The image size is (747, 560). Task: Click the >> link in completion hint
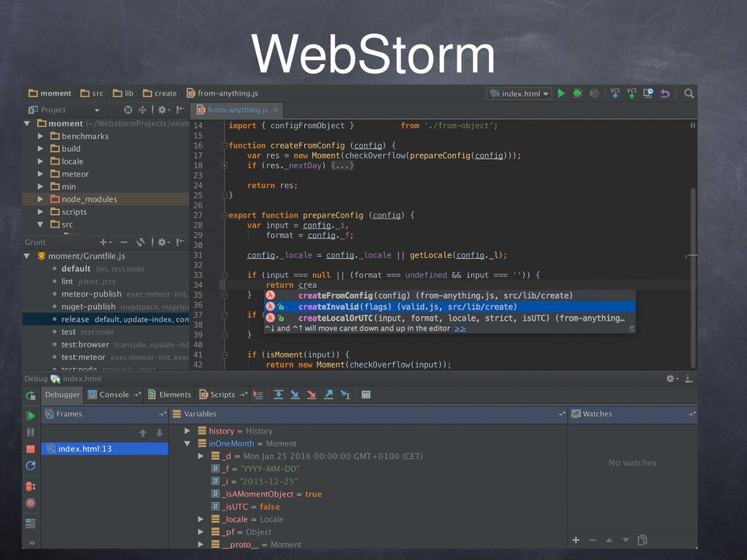click(460, 329)
